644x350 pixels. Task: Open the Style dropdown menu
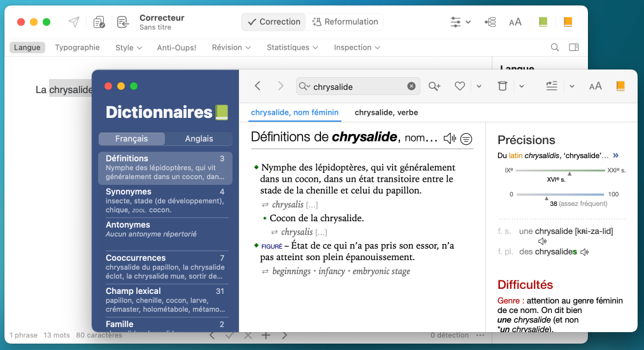click(129, 48)
